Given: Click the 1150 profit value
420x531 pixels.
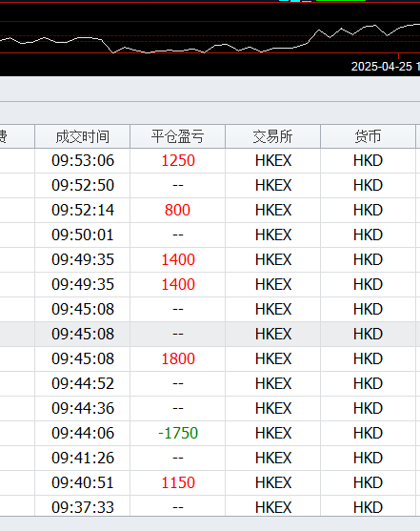Looking at the screenshot, I should click(x=178, y=482).
